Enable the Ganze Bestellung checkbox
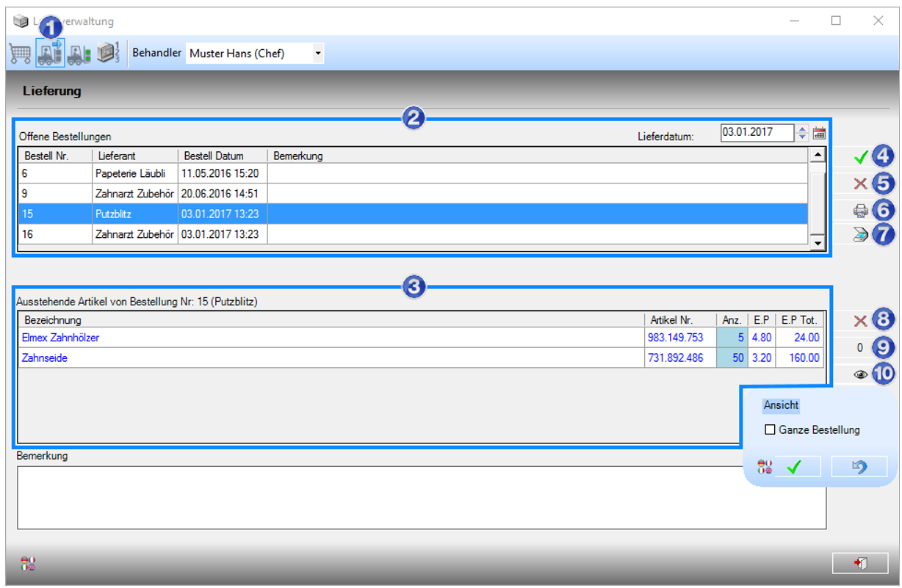The image size is (902, 588). pos(770,430)
